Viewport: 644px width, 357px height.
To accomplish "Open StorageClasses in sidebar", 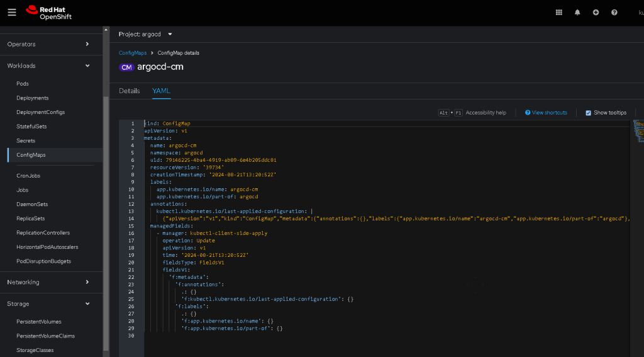I will point(35,351).
